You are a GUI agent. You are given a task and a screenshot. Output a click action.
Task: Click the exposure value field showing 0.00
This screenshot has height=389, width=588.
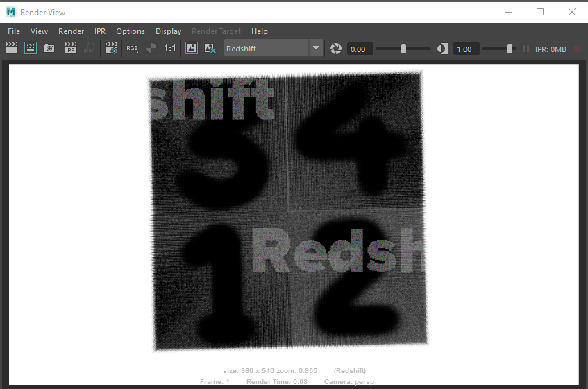[x=360, y=49]
